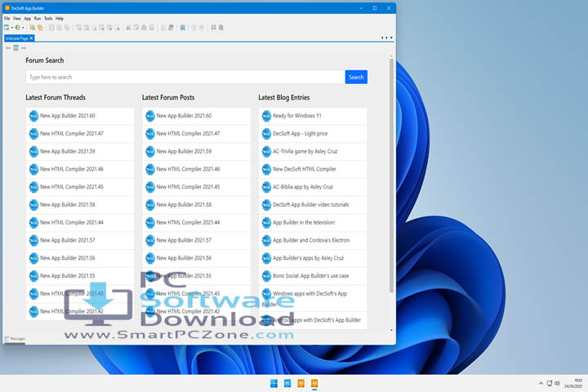This screenshot has height=392, width=588.
Task: Click the welcome page vertical scrollbar thumb
Action: pyautogui.click(x=391, y=176)
